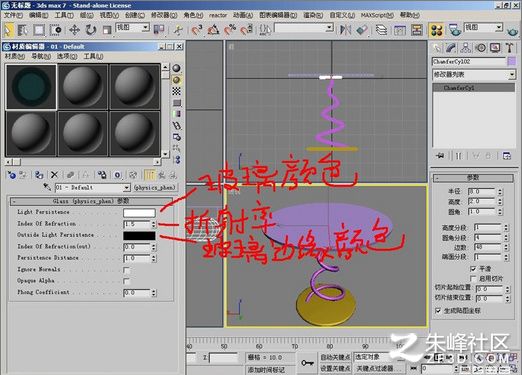Click the white Light Persistence color swatch
522x375 pixels.
pos(139,213)
